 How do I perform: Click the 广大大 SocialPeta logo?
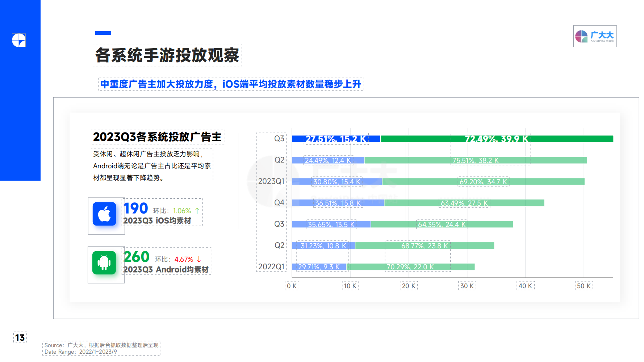594,36
